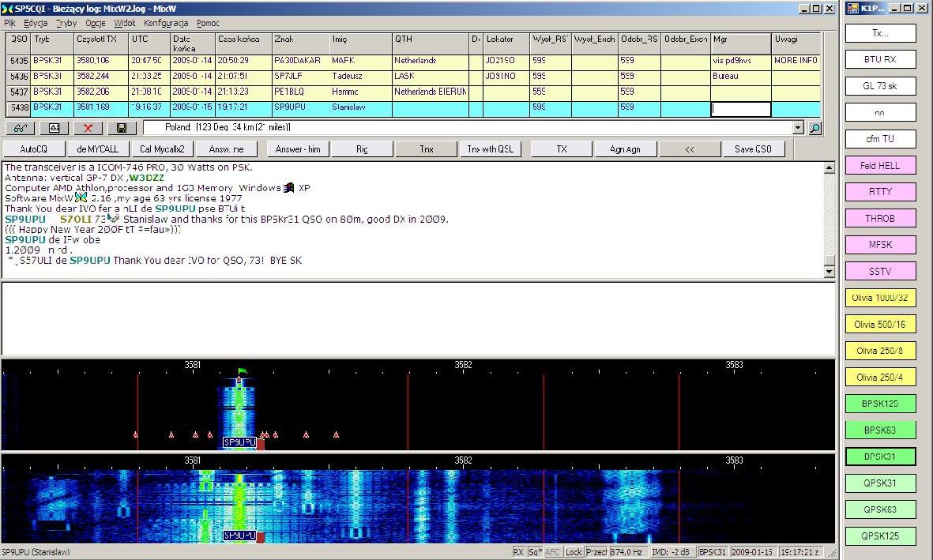This screenshot has width=933, height=560.
Task: Toggle RX status bar indicator
Action: 518,552
